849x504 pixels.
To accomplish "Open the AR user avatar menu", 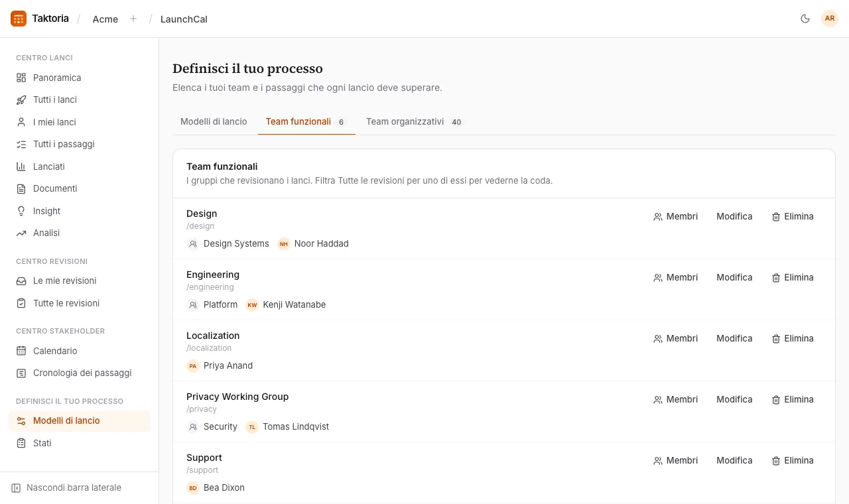I will (x=830, y=19).
